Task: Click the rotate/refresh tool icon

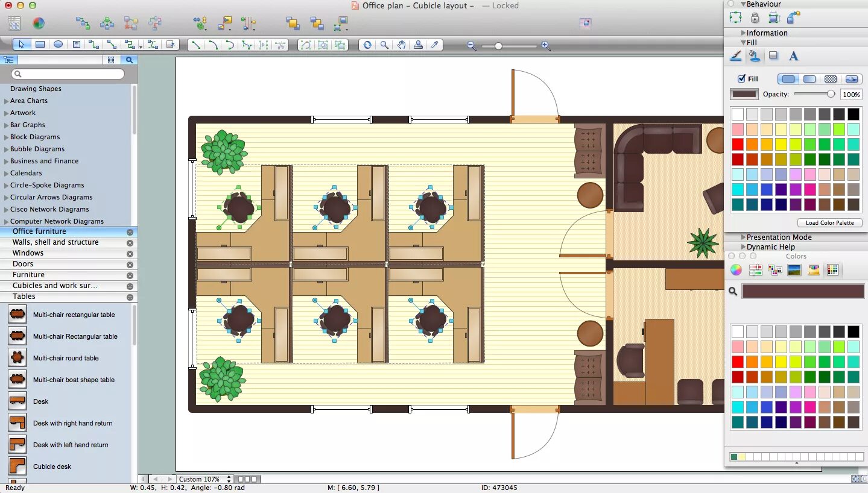Action: 367,45
